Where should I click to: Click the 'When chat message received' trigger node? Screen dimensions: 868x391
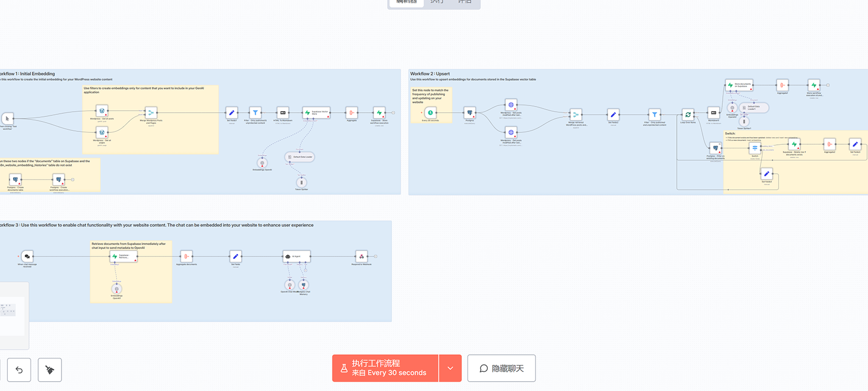pos(27,257)
